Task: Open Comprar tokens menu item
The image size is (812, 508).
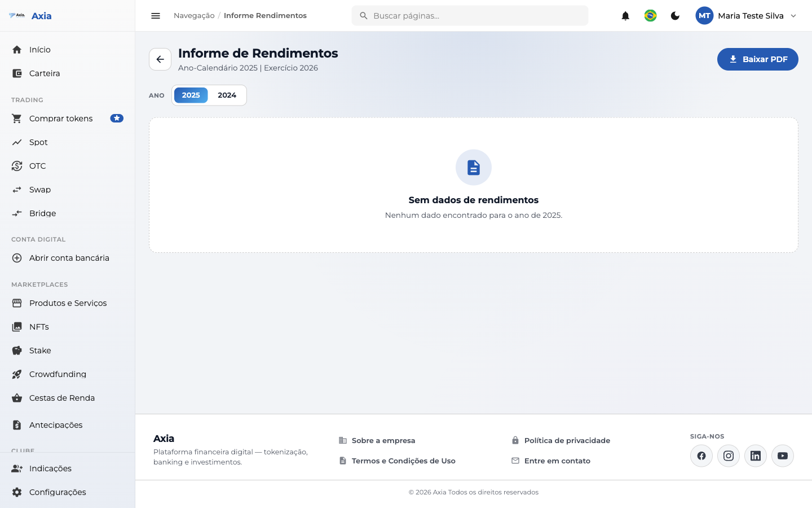Action: coord(68,119)
